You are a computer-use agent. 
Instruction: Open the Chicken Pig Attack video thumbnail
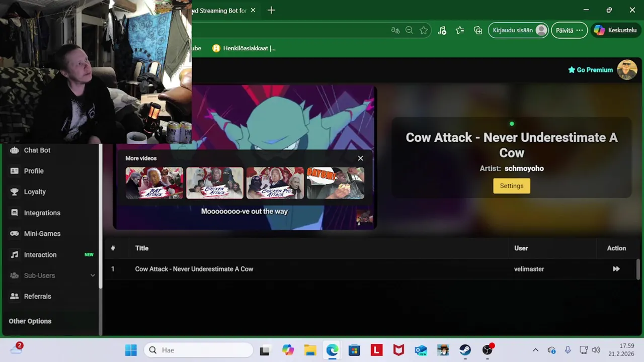click(275, 183)
